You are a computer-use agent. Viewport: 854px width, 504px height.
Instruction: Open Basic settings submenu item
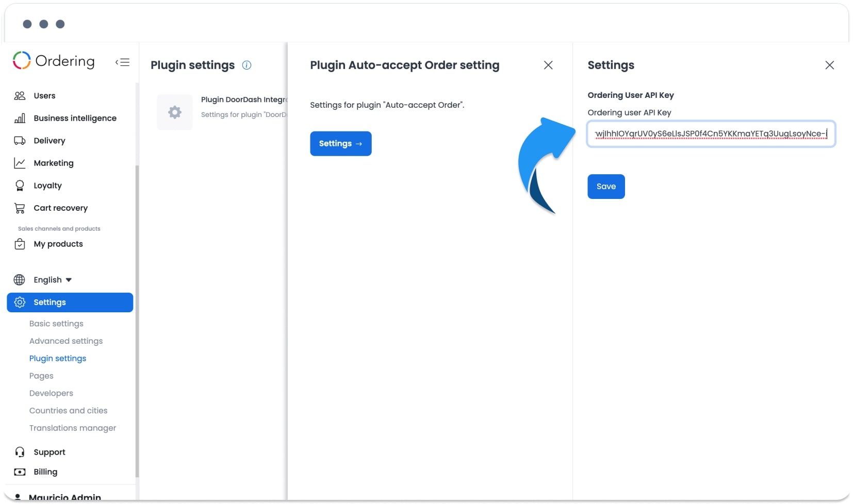tap(56, 324)
